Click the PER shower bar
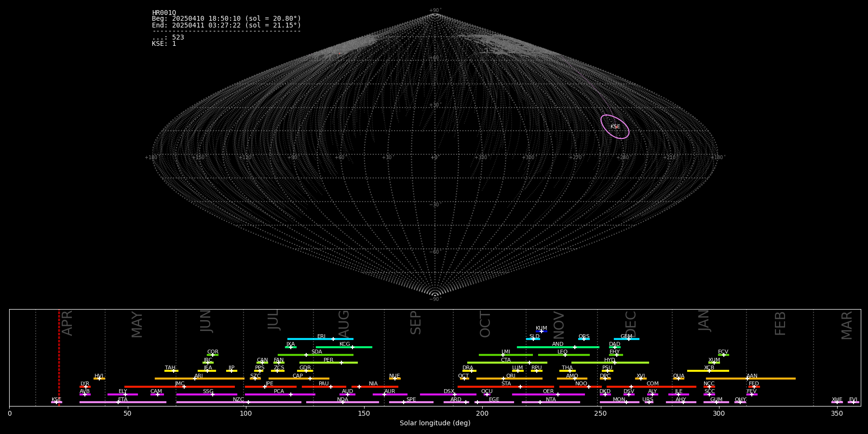This screenshot has height=434, width=868. point(328,363)
